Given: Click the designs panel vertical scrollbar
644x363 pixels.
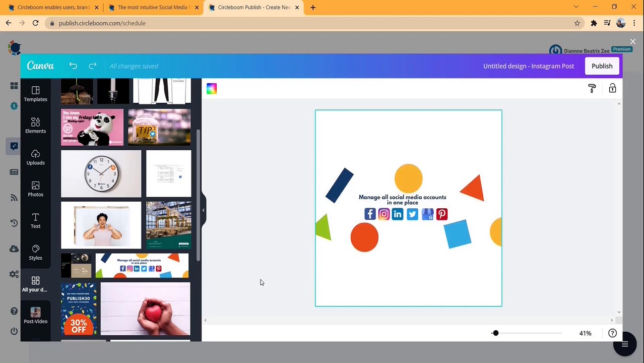Looking at the screenshot, I should [x=198, y=196].
